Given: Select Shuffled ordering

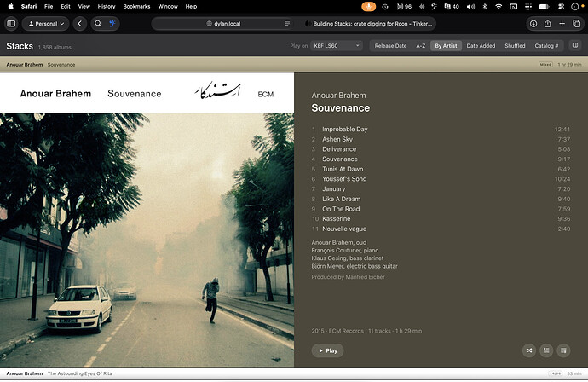Looking at the screenshot, I should 515,46.
